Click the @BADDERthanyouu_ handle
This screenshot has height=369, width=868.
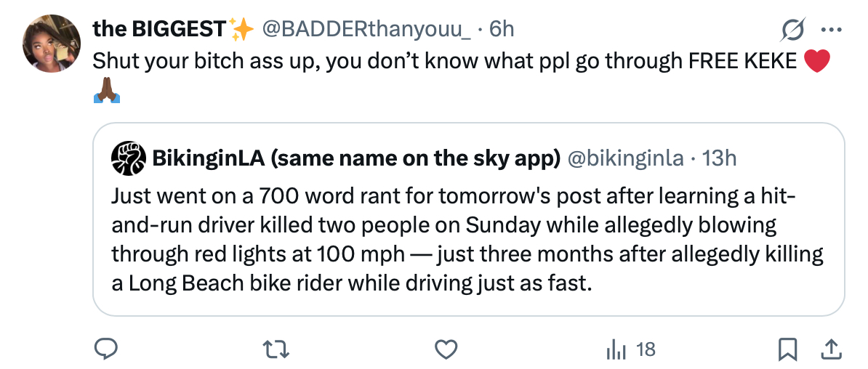[366, 29]
